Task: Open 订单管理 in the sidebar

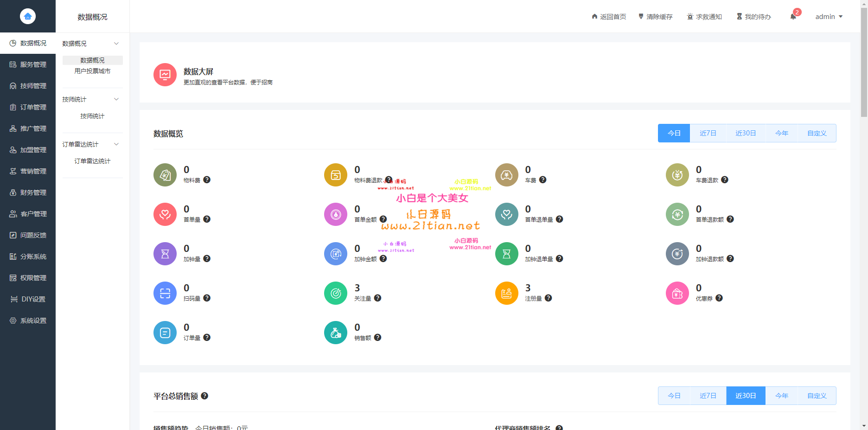Action: (x=28, y=107)
